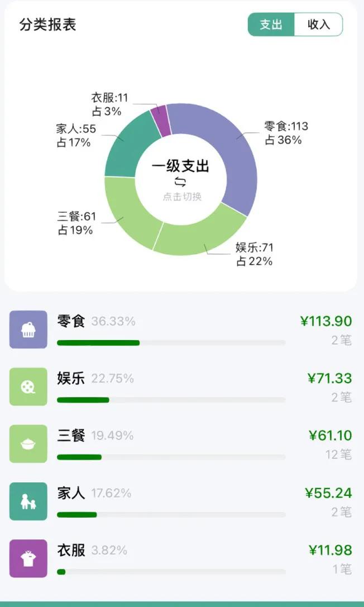Open the 12笔 transactions for 三餐

point(338,455)
